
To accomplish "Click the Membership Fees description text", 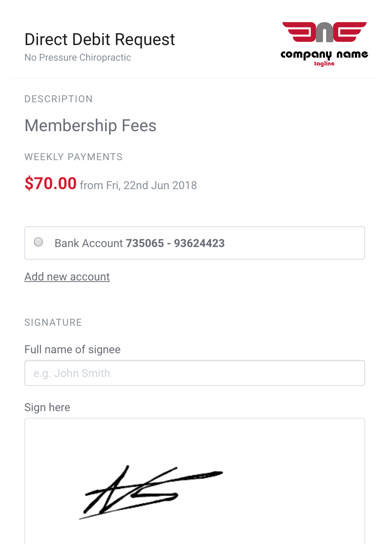I will (x=91, y=126).
